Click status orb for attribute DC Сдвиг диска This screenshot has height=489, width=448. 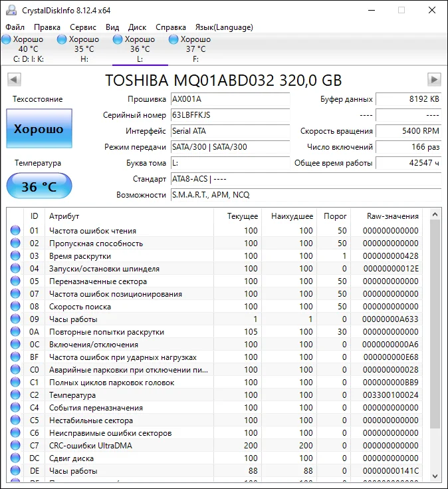[15, 458]
